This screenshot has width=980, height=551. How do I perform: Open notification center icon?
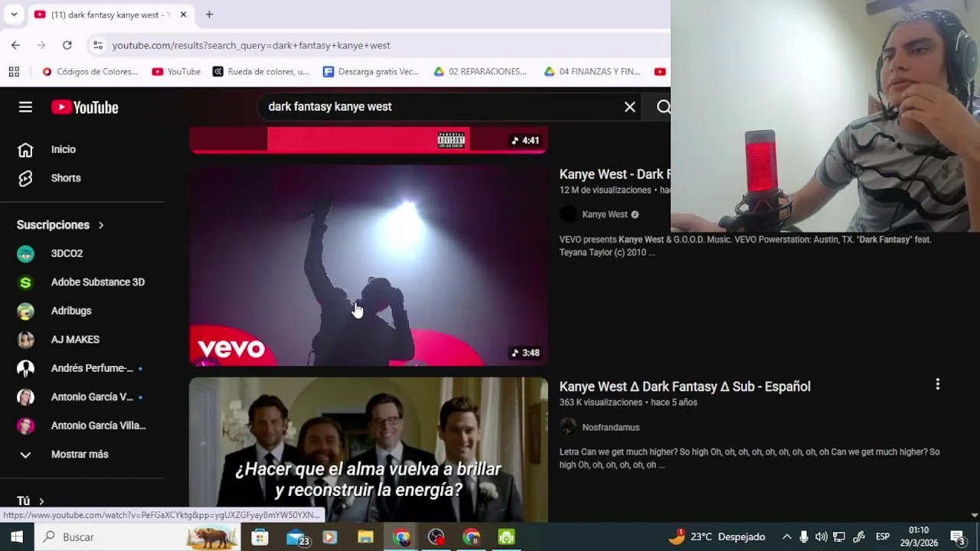pyautogui.click(x=957, y=537)
